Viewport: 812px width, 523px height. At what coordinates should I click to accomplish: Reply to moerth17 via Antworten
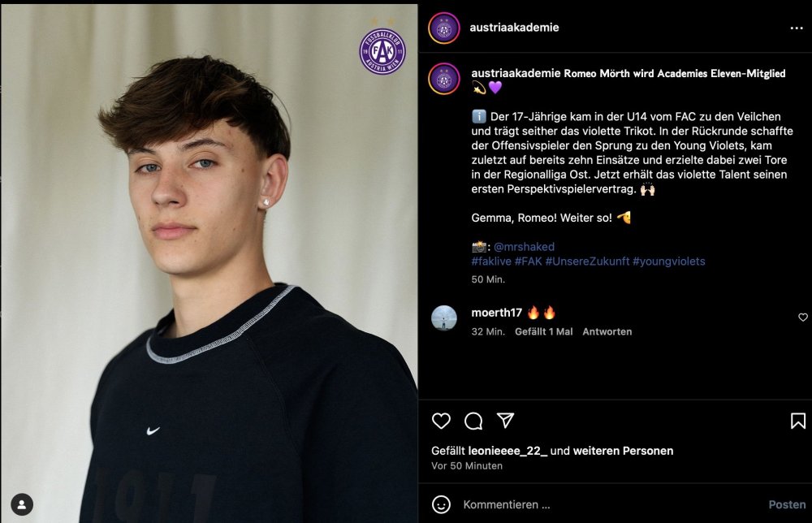coord(607,332)
